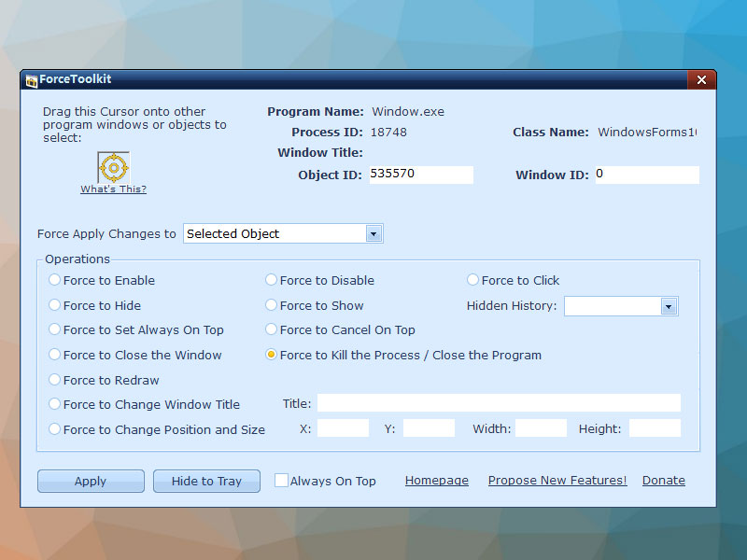Choose Force to Redraw option
The height and width of the screenshot is (560, 747).
[x=55, y=380]
